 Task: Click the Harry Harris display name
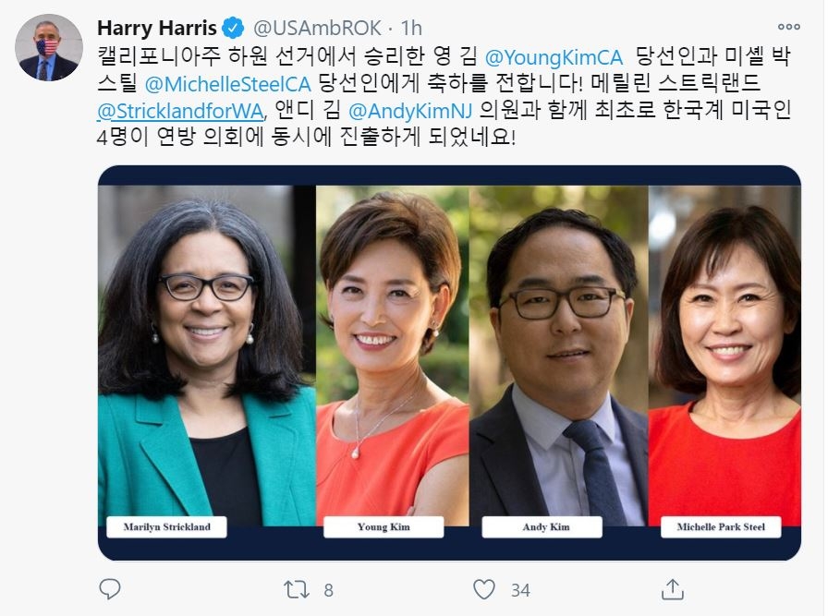click(x=157, y=28)
